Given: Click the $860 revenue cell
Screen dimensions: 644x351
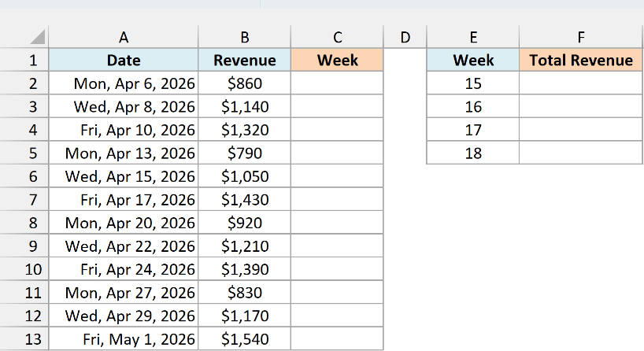Looking at the screenshot, I should click(244, 83).
